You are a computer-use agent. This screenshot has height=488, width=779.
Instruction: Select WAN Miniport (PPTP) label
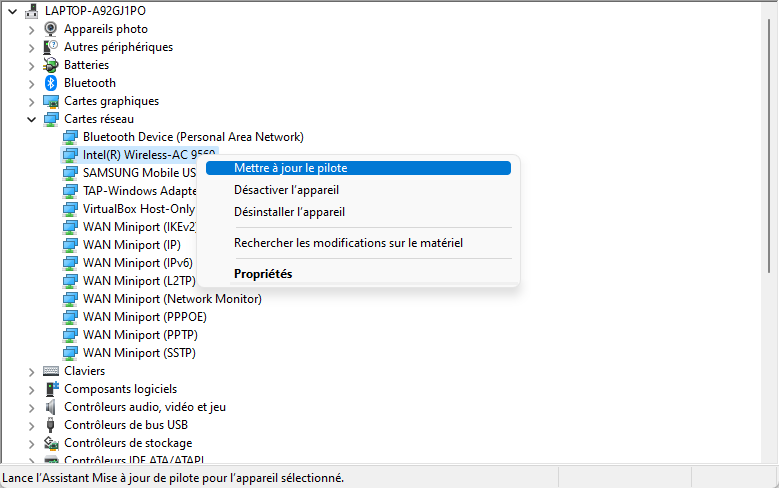pyautogui.click(x=140, y=335)
